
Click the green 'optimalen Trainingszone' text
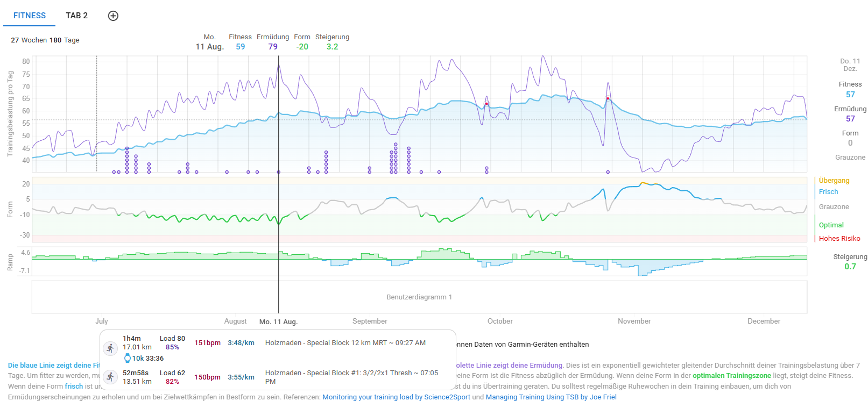731,376
